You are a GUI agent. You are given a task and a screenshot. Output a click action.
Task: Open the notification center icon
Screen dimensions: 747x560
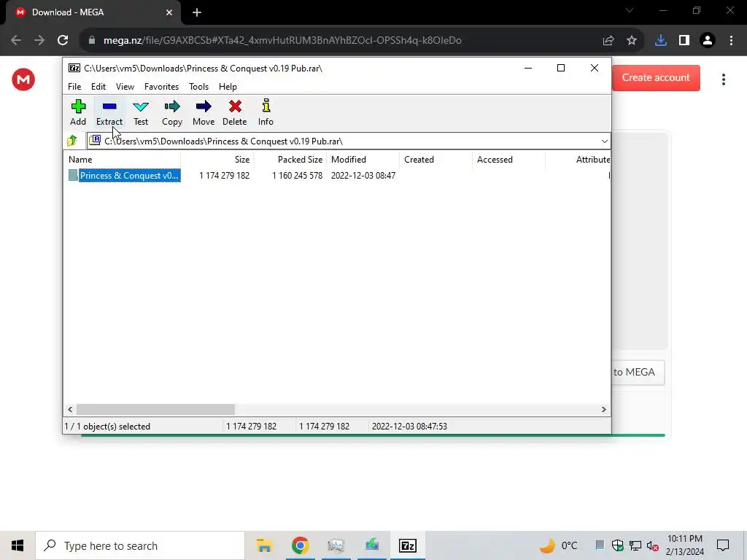(723, 545)
